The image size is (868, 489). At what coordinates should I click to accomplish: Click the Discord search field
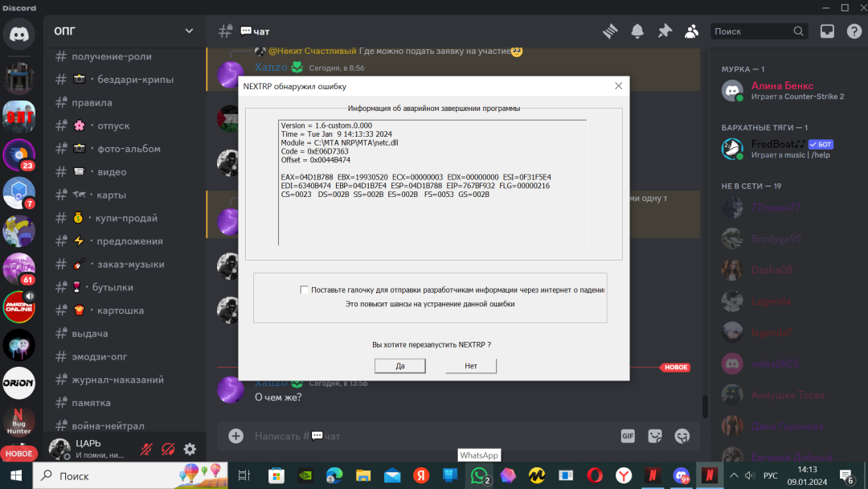[x=759, y=31]
